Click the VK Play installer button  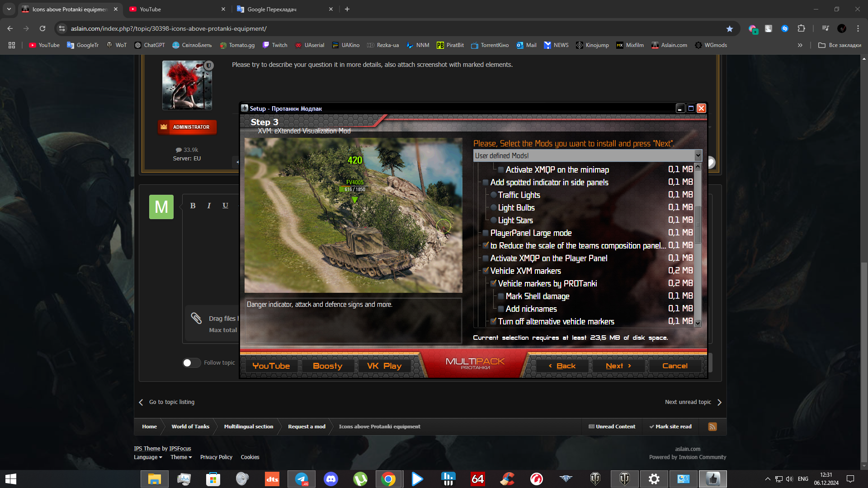(384, 366)
